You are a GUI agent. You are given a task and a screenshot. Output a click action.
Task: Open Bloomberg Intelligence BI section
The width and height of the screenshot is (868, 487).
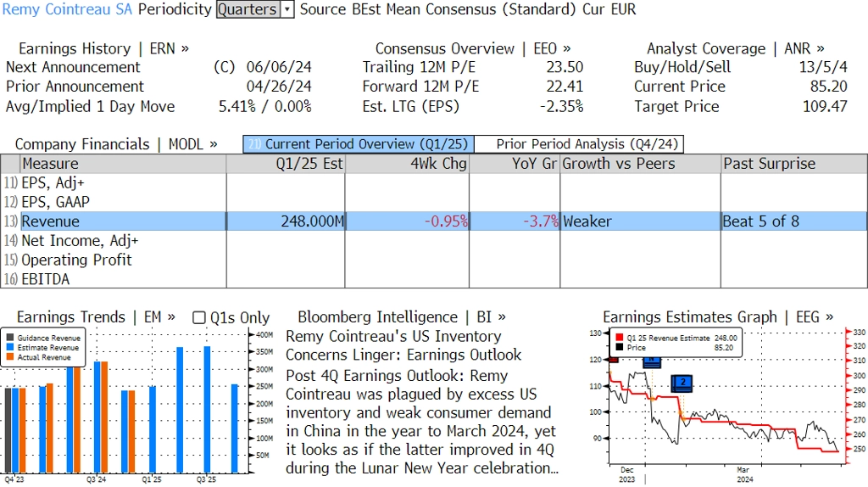point(402,317)
